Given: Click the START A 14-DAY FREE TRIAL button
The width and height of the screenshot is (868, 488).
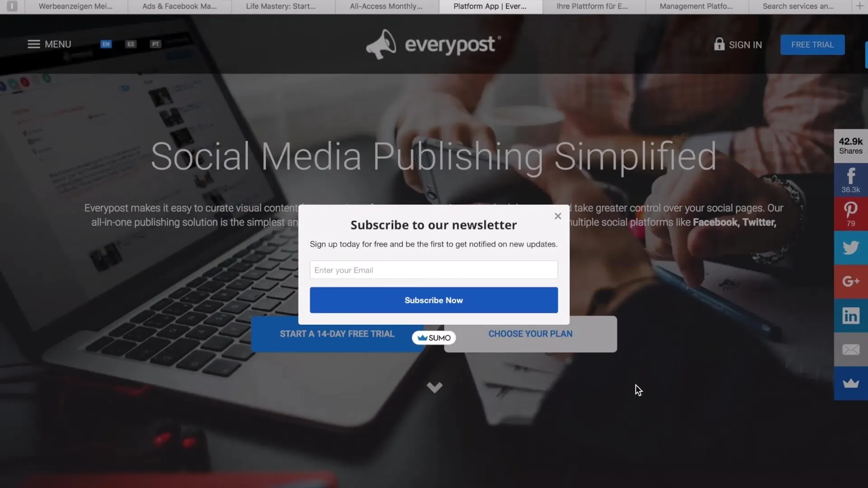Looking at the screenshot, I should coord(337,333).
